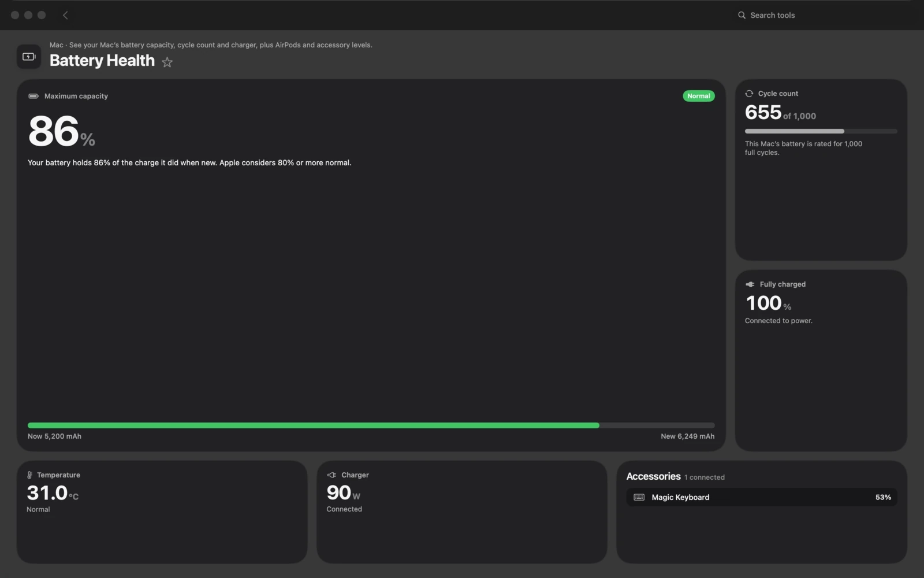Click the 'Cycle count' label
The width and height of the screenshot is (924, 578).
point(778,94)
